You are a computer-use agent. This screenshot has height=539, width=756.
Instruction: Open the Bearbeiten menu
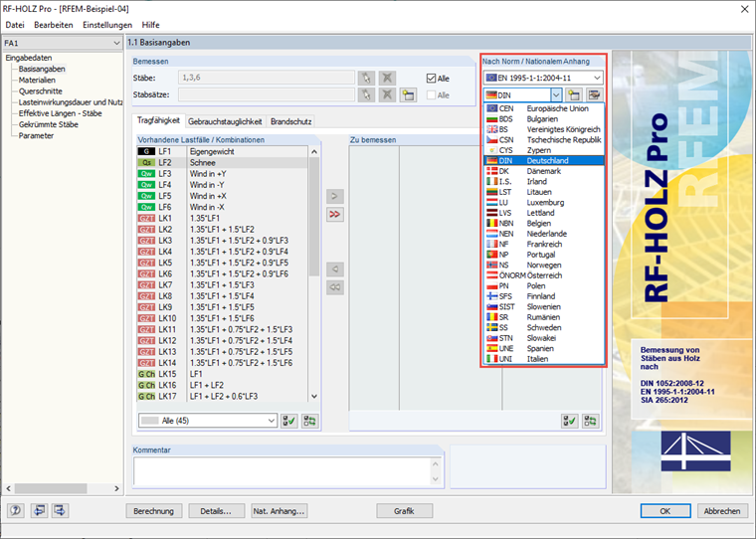tap(54, 25)
